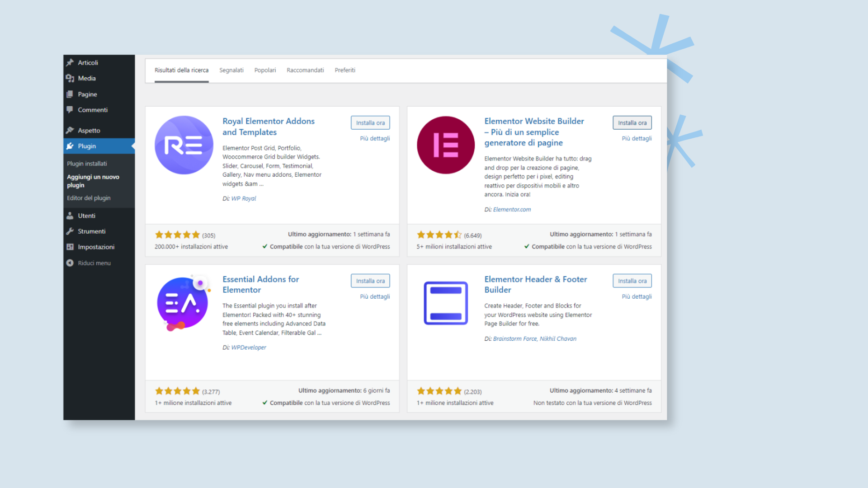Open Editor del plugin submenu item
868x488 pixels.
coord(89,198)
